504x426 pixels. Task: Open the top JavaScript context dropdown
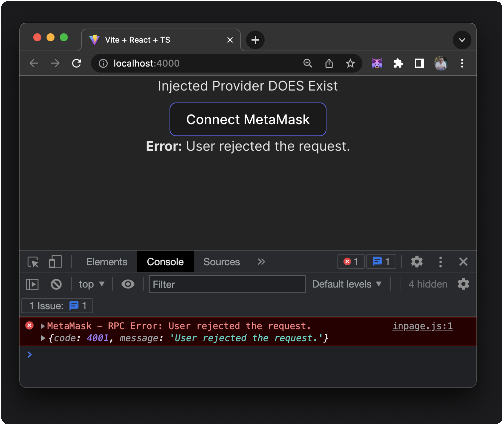coord(92,284)
